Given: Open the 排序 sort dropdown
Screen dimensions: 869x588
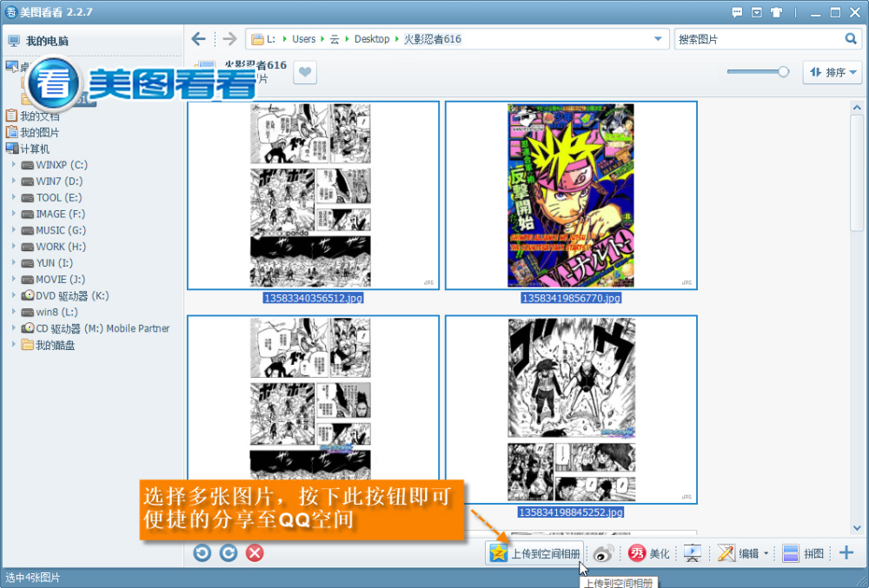Looking at the screenshot, I should (833, 72).
